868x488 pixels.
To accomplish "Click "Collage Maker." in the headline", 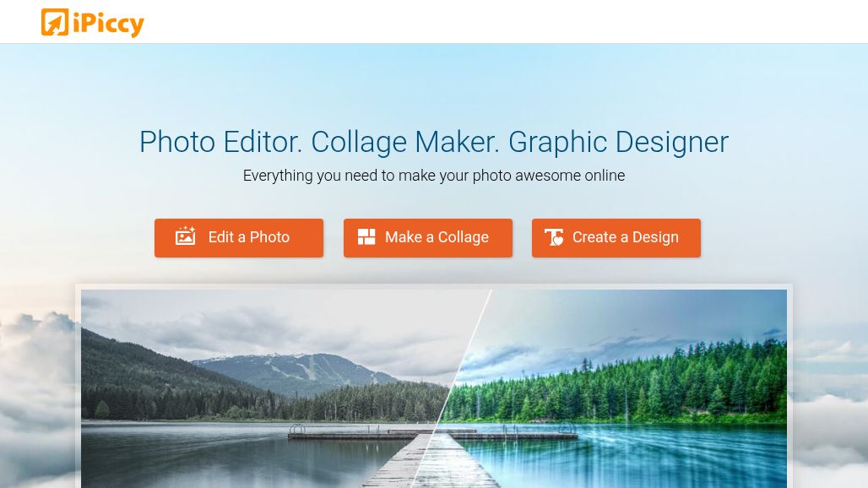I will (x=404, y=142).
